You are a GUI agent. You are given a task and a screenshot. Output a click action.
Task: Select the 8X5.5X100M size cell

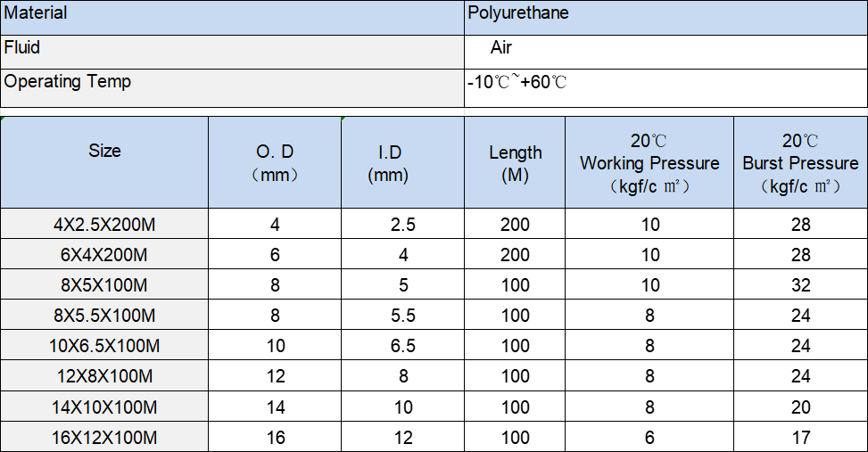104,316
